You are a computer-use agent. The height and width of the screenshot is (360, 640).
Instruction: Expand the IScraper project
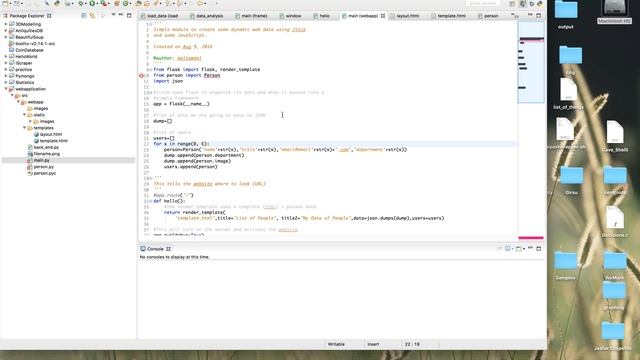6,63
